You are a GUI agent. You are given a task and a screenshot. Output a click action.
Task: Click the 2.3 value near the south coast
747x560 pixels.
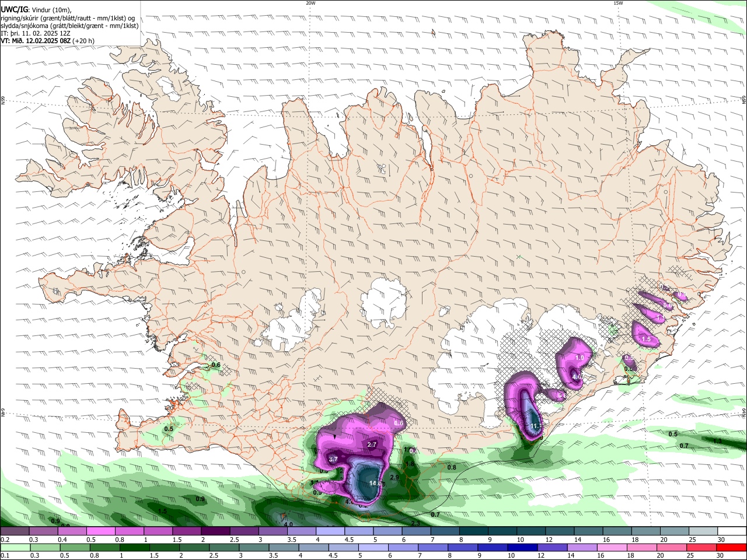point(416,523)
